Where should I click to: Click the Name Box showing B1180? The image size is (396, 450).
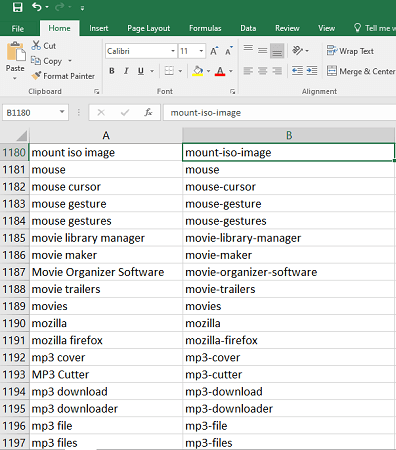coord(30,113)
